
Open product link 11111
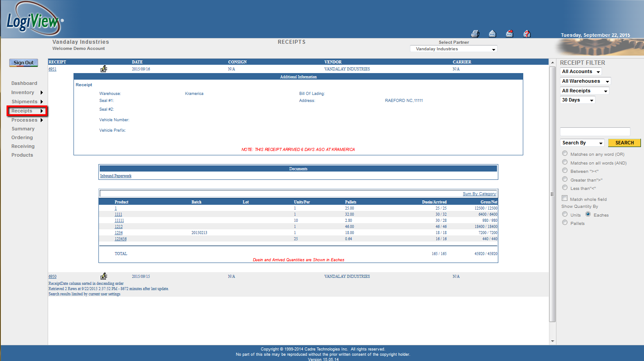(119, 221)
